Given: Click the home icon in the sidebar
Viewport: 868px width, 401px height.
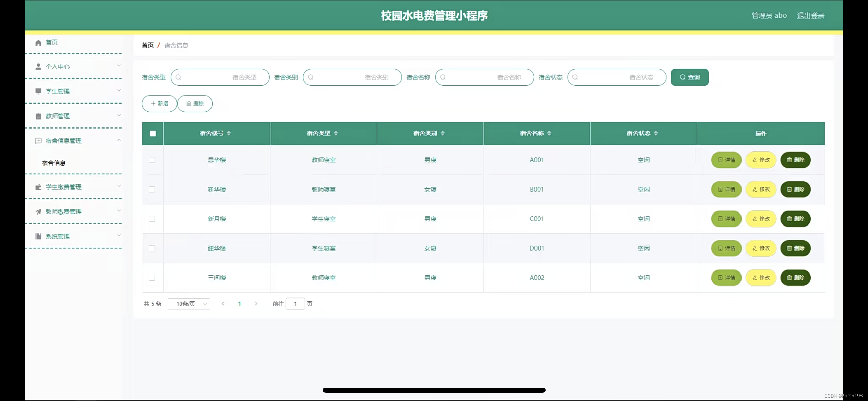Looking at the screenshot, I should pyautogui.click(x=38, y=42).
